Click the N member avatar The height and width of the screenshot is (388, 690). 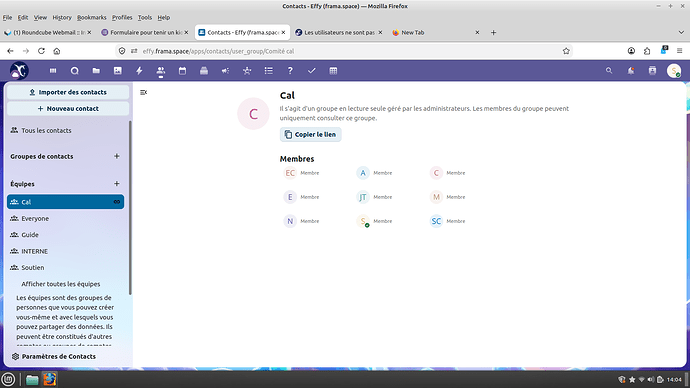click(x=290, y=221)
